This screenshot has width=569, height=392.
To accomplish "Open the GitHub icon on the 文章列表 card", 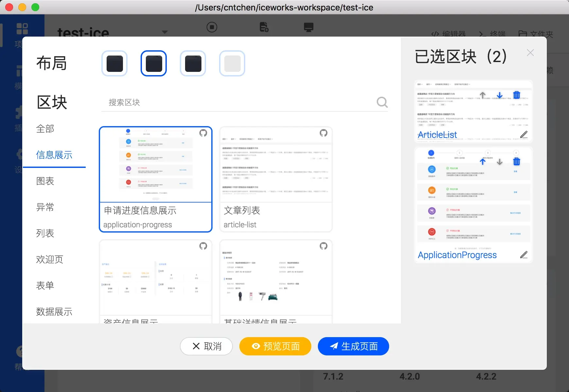I will (x=324, y=134).
